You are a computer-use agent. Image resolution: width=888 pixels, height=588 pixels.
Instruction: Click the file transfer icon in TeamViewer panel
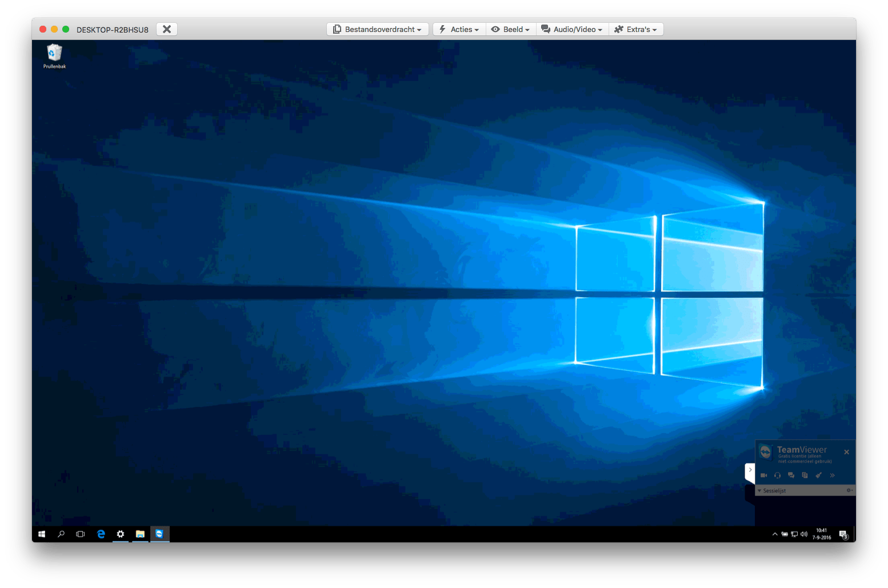pos(805,475)
